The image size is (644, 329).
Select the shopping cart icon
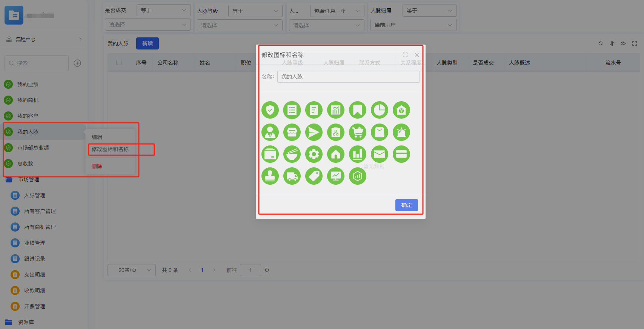(x=357, y=132)
